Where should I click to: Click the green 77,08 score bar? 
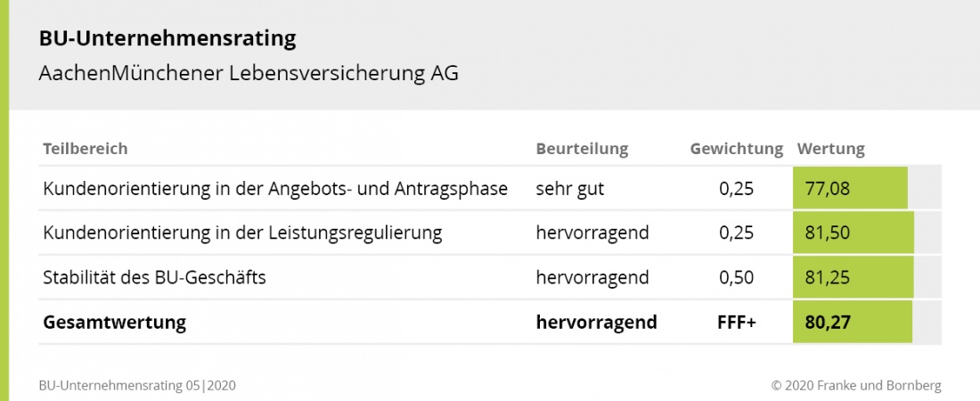[850, 188]
